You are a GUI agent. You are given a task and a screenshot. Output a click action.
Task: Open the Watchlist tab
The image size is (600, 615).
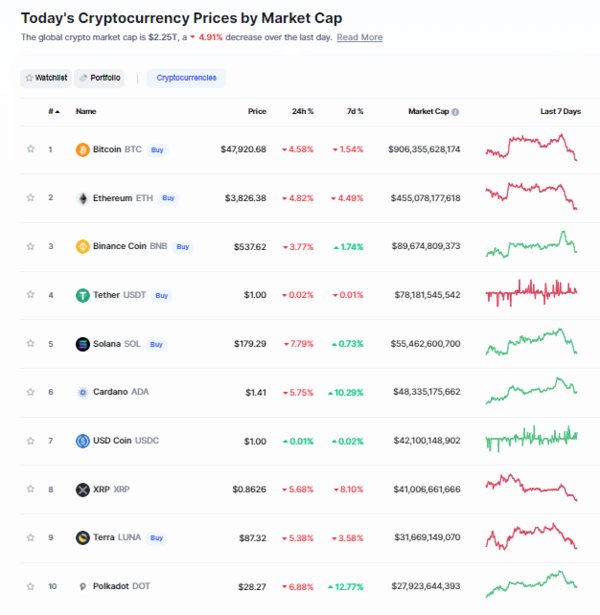[46, 77]
